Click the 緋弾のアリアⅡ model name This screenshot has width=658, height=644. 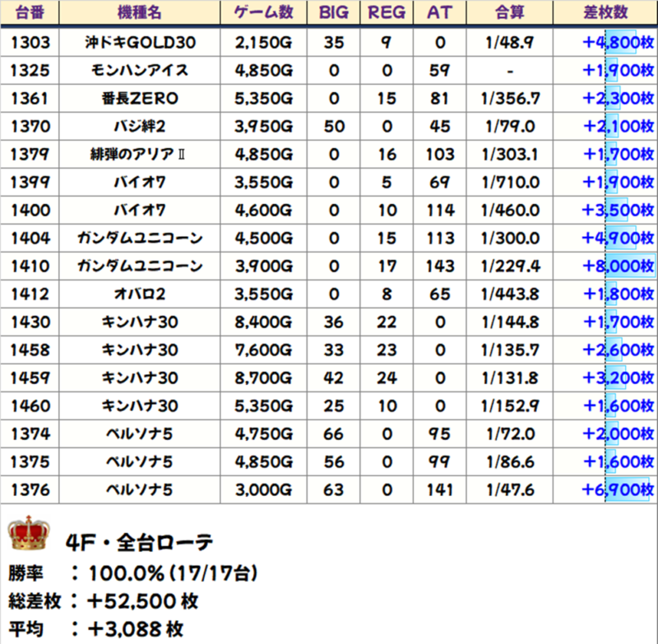click(137, 155)
